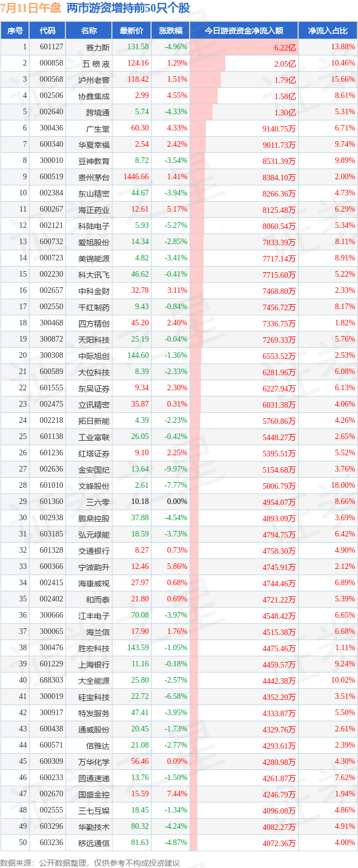This screenshot has height=868, width=358.
Task: Select stock name 红塔证券
Action: pos(94,454)
